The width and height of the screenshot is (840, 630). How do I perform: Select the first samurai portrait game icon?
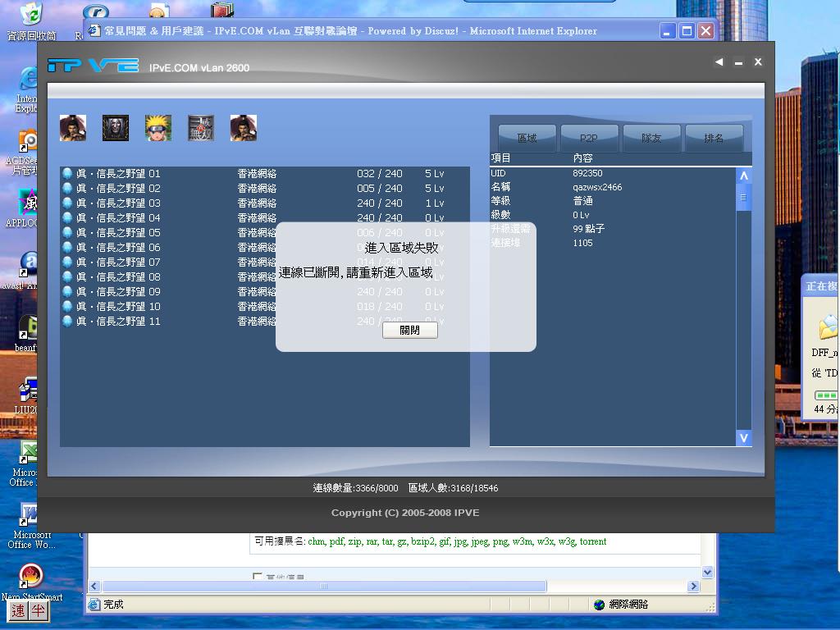click(73, 127)
